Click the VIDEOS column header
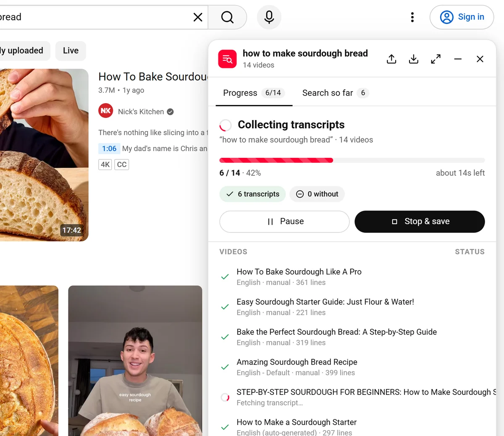504x436 pixels. pos(234,252)
